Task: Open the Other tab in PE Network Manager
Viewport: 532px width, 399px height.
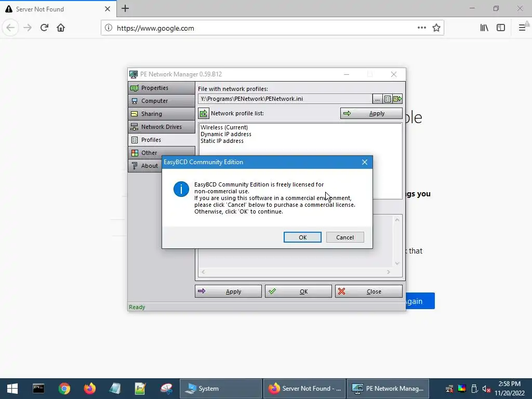Action: pyautogui.click(x=162, y=153)
